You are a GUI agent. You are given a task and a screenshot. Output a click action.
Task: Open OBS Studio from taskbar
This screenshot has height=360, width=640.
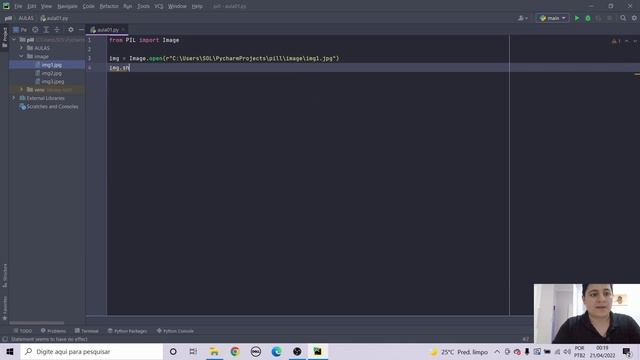(297, 351)
